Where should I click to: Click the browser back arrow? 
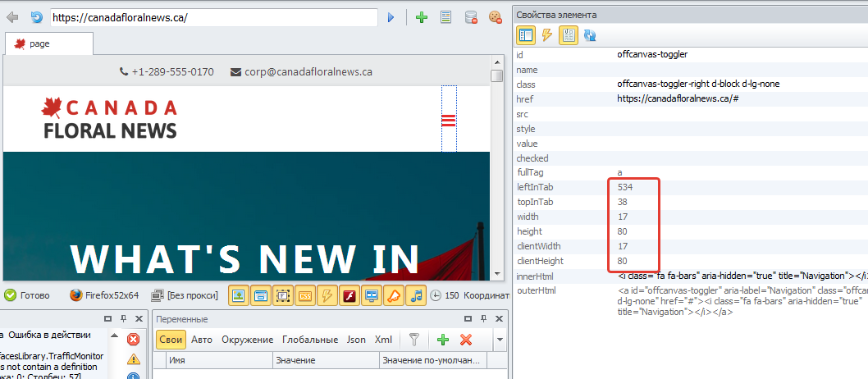coord(12,18)
